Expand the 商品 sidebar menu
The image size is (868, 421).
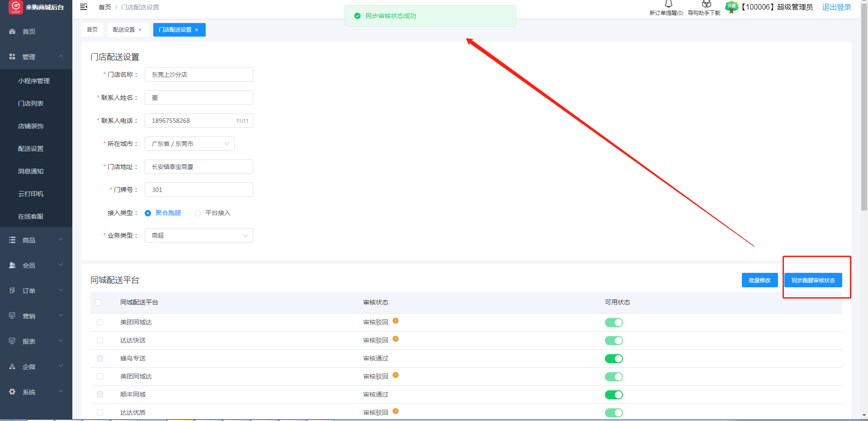[36, 240]
